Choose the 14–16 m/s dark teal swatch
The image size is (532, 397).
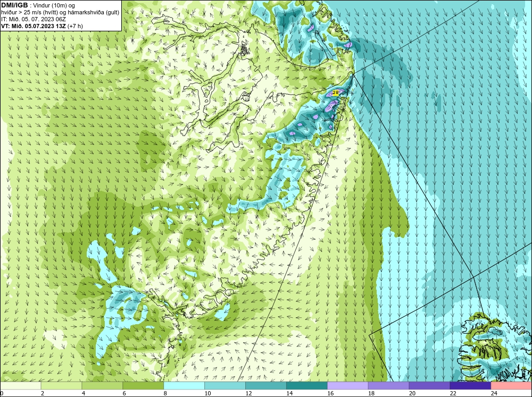click(x=307, y=386)
